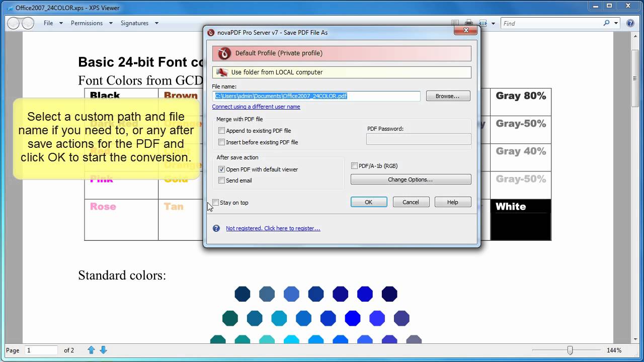Click the scrollbar up arrow in XPS Viewer
Screen dimensions: 644x362
636,37
